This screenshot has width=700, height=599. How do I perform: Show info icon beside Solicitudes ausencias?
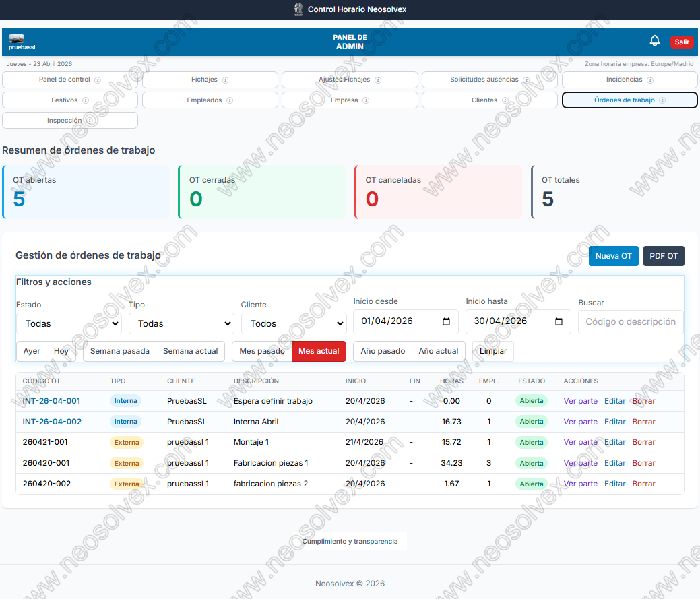(x=526, y=80)
